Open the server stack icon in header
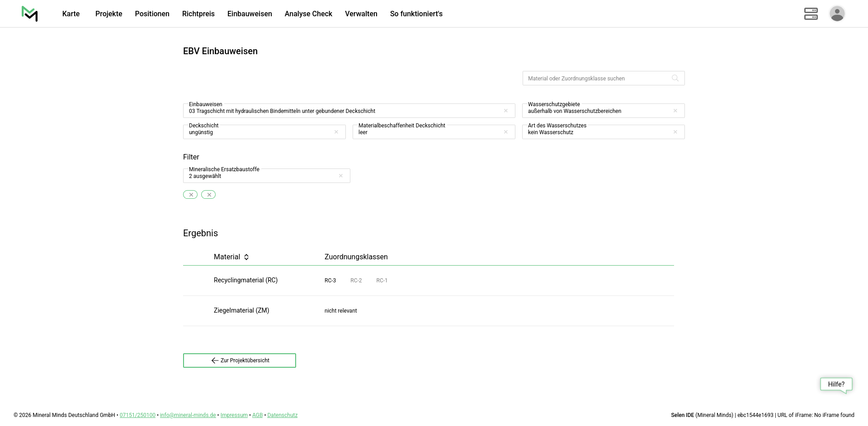 tap(811, 14)
